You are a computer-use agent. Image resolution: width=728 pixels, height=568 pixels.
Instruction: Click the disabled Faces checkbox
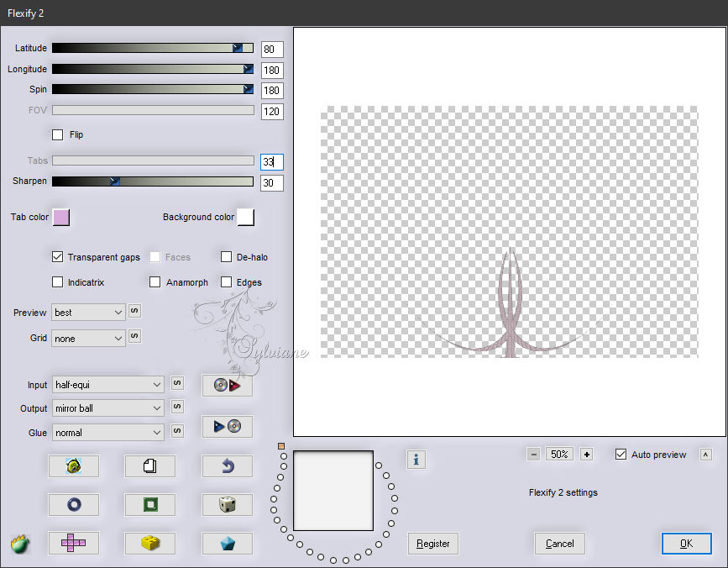[155, 257]
